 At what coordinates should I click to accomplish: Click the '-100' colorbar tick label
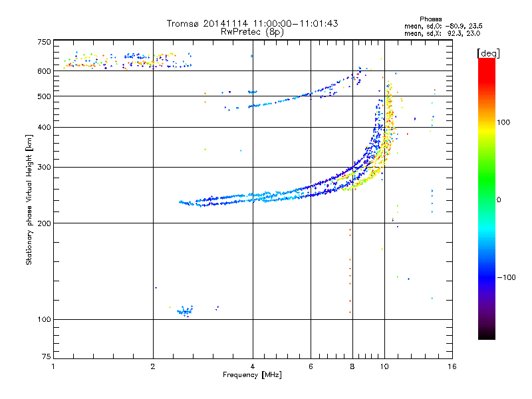click(506, 277)
